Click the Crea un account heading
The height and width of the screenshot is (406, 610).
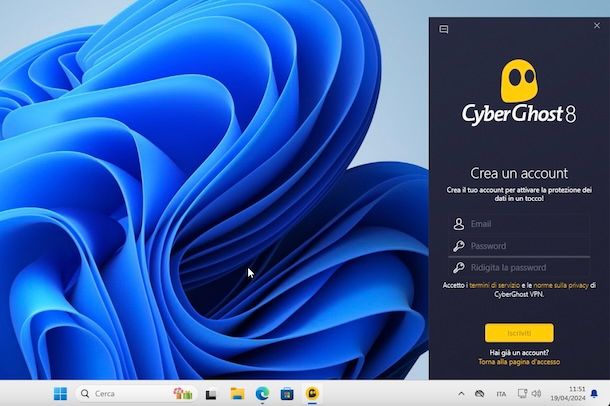[519, 173]
